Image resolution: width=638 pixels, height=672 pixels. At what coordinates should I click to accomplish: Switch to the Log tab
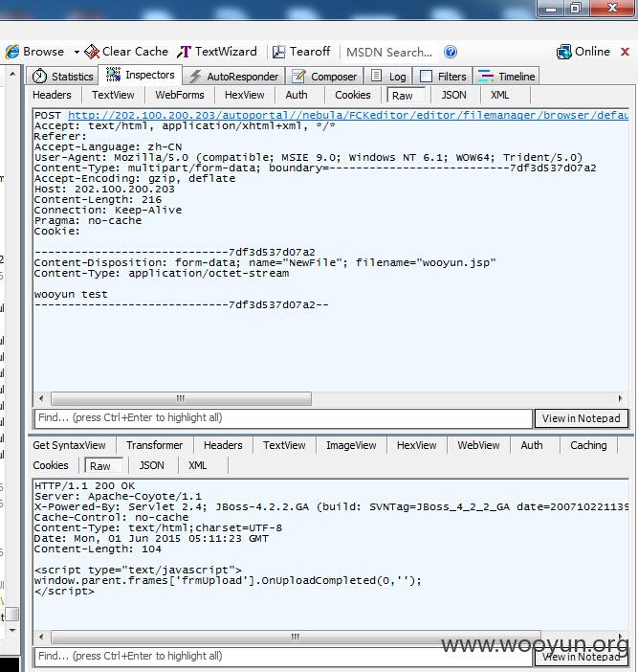pos(388,77)
